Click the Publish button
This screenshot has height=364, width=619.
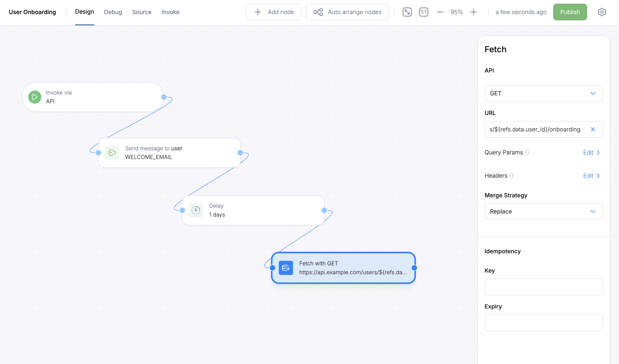570,12
